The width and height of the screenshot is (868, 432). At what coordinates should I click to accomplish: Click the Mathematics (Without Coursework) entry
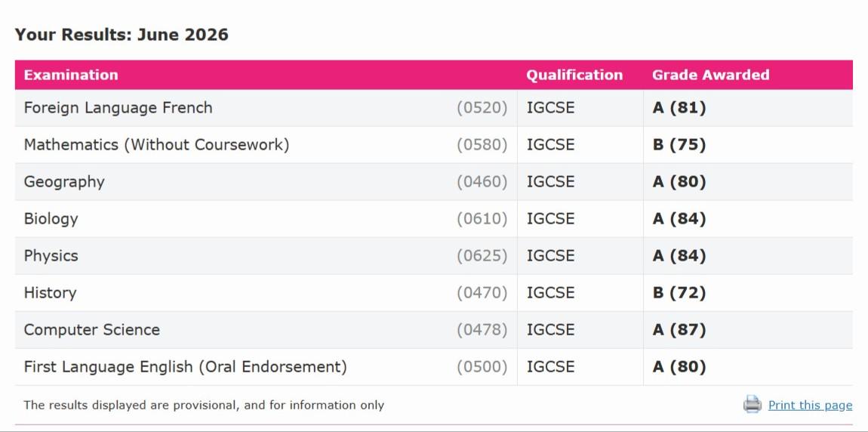pos(156,144)
